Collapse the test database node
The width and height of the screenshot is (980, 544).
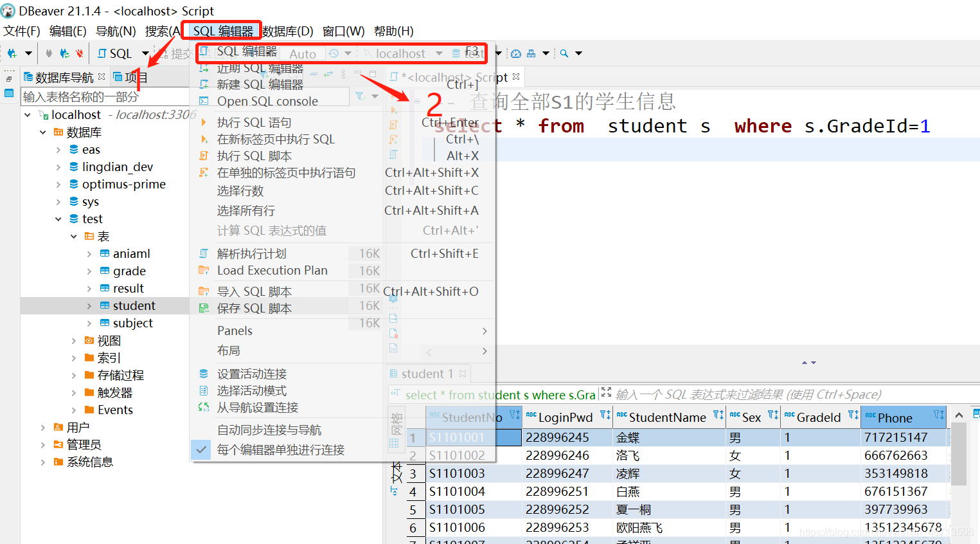(58, 219)
